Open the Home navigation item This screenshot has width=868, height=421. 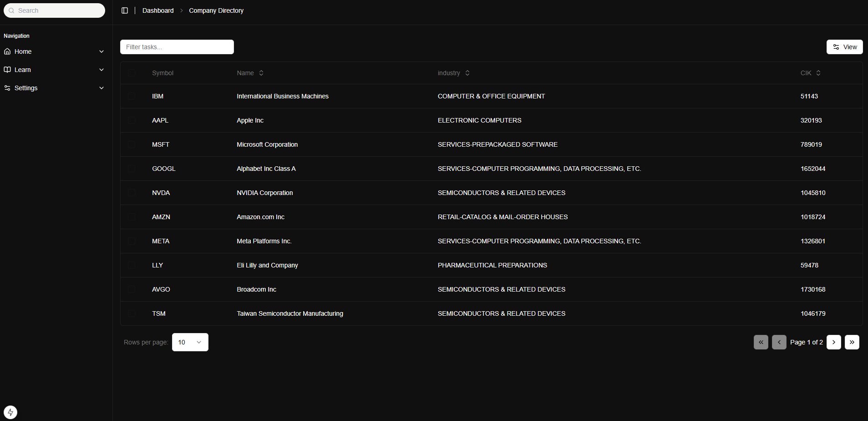click(x=54, y=51)
